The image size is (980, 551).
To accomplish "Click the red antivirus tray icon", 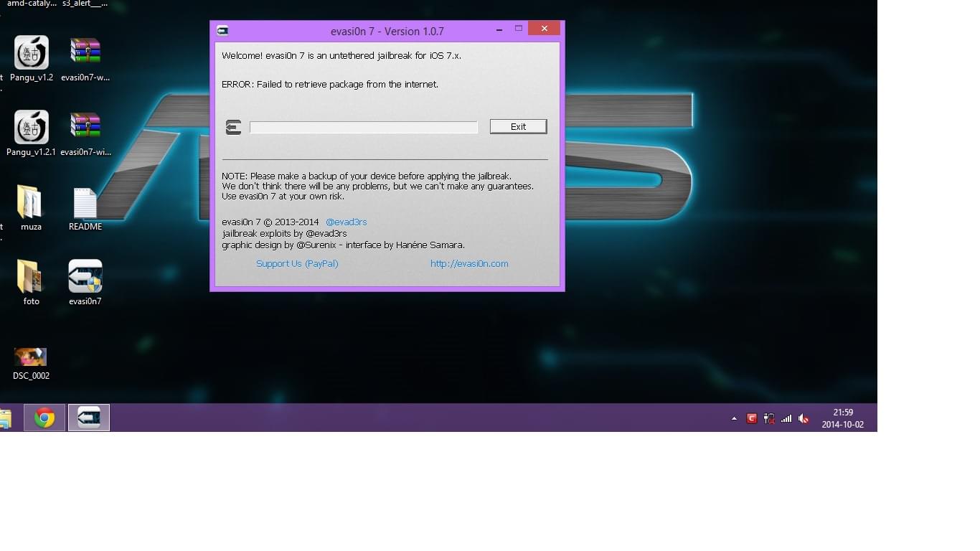I will tap(752, 418).
